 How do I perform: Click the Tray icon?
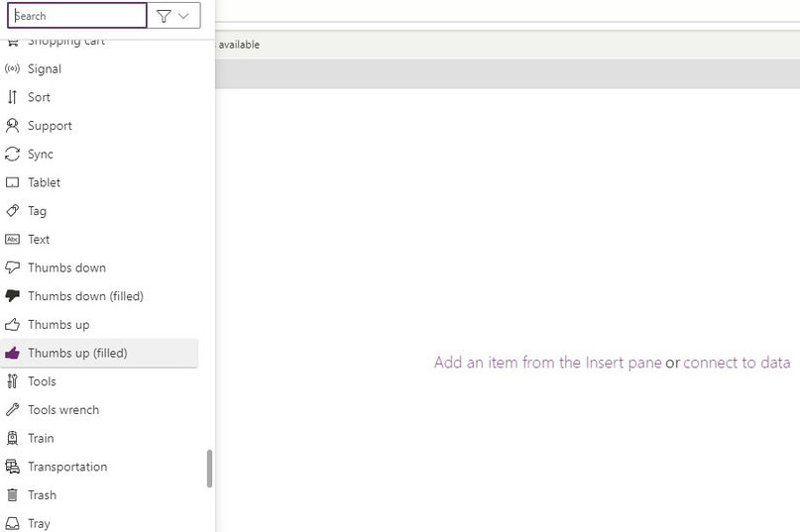[12, 523]
